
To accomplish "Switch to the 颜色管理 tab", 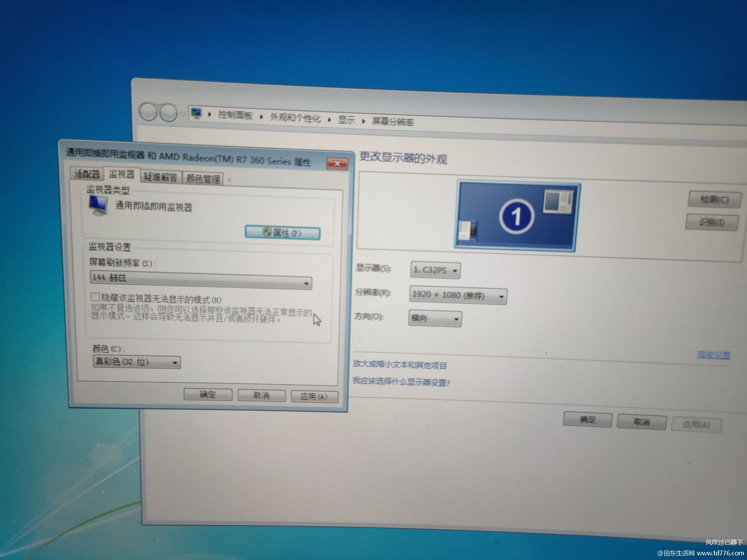I will pyautogui.click(x=203, y=179).
